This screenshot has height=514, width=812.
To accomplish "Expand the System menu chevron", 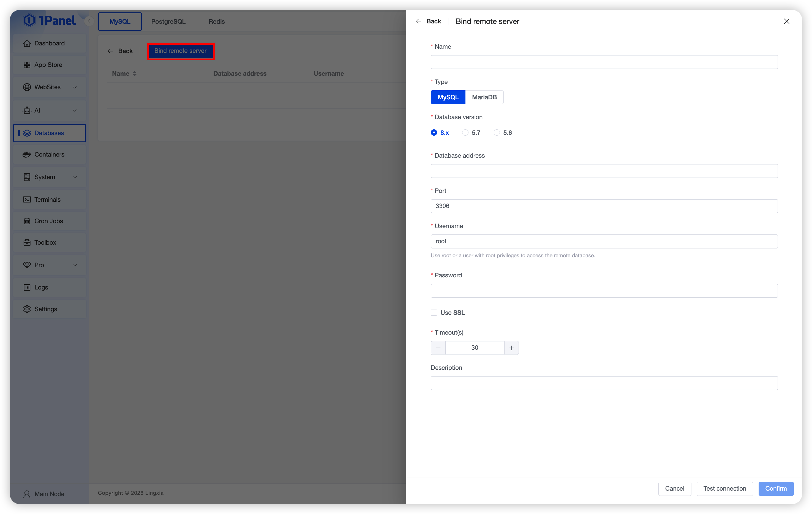I will pos(75,177).
